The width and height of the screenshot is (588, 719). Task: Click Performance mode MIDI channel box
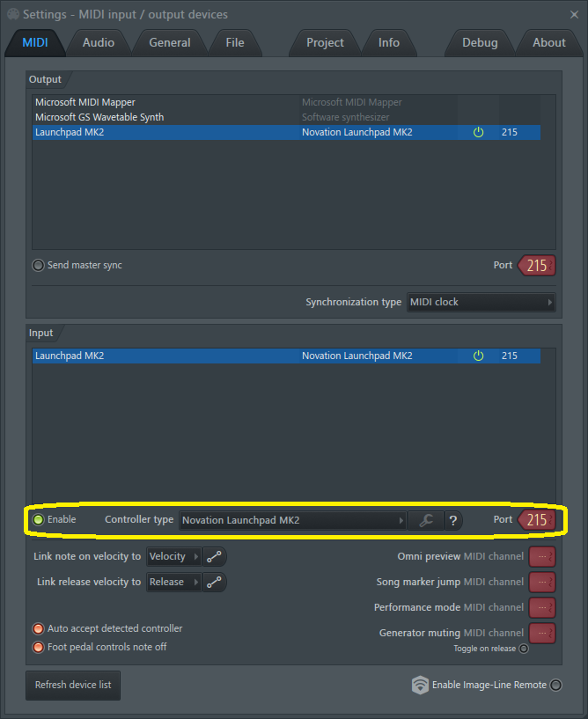(542, 607)
